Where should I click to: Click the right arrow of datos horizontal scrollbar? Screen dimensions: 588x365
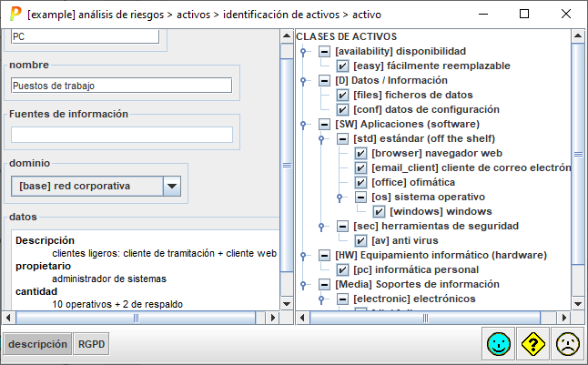(272, 317)
